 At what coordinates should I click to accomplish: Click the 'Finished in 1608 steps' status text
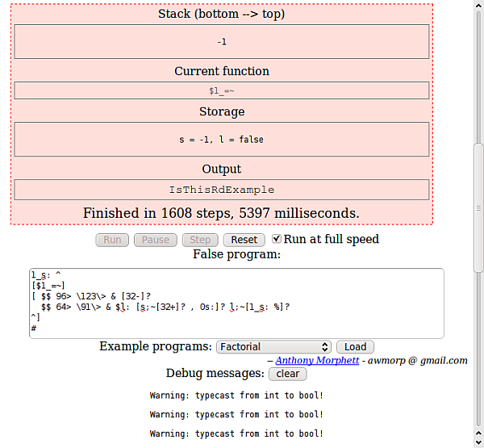click(221, 213)
